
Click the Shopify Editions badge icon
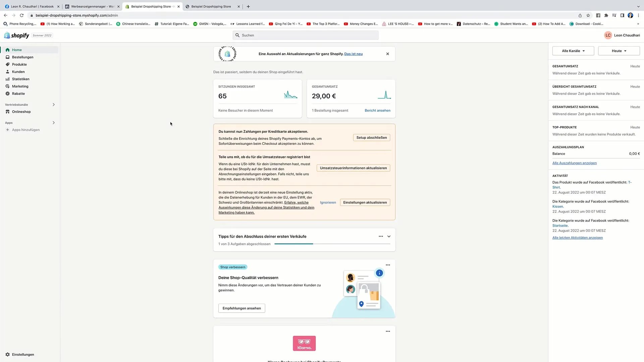click(x=227, y=54)
